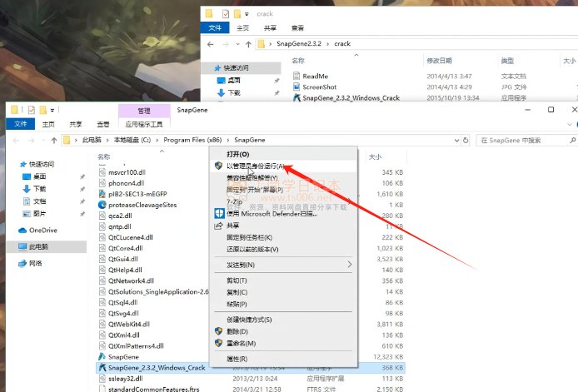Refresh the SnapGene folder view
The height and width of the screenshot is (392, 578).
pyautogui.click(x=466, y=141)
